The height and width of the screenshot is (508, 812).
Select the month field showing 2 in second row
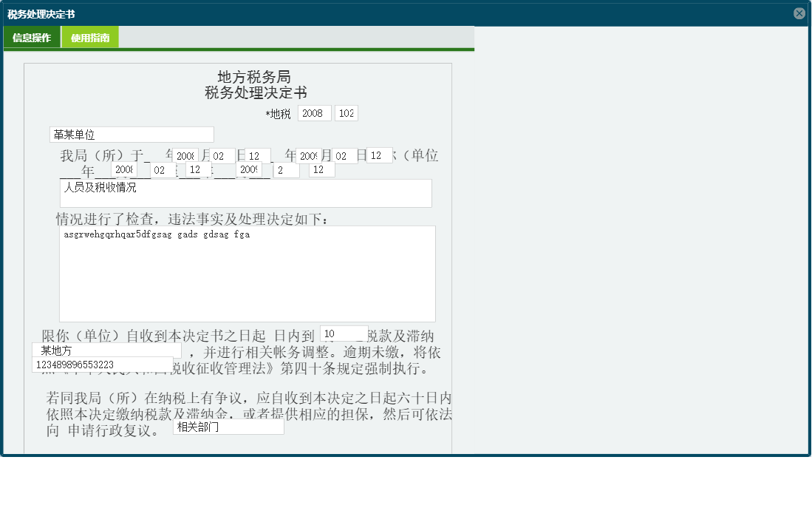[x=287, y=169]
